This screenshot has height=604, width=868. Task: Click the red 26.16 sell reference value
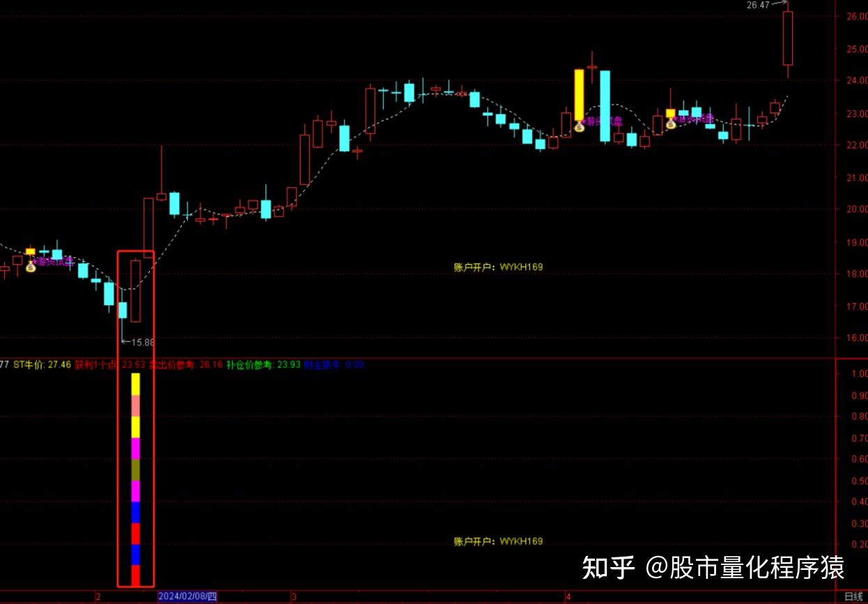click(x=211, y=364)
